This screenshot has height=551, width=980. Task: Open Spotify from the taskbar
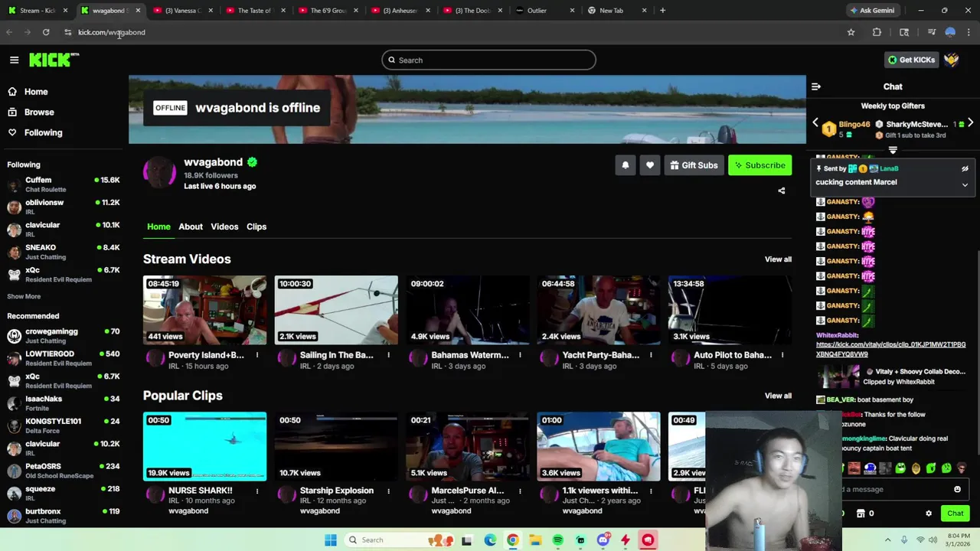[x=558, y=540]
